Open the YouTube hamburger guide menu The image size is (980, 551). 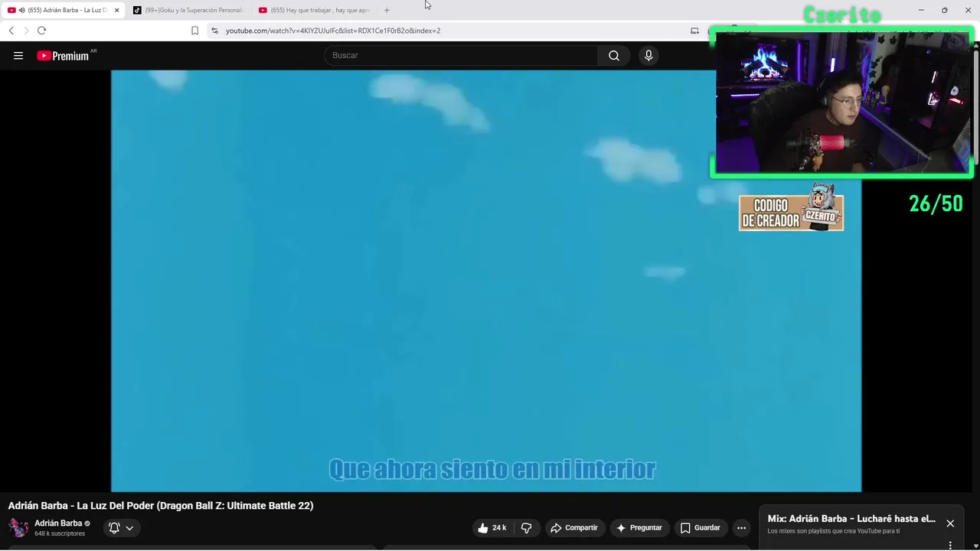[18, 55]
